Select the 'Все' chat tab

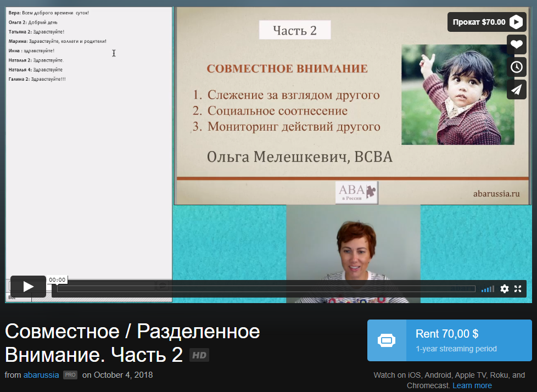pos(12,296)
